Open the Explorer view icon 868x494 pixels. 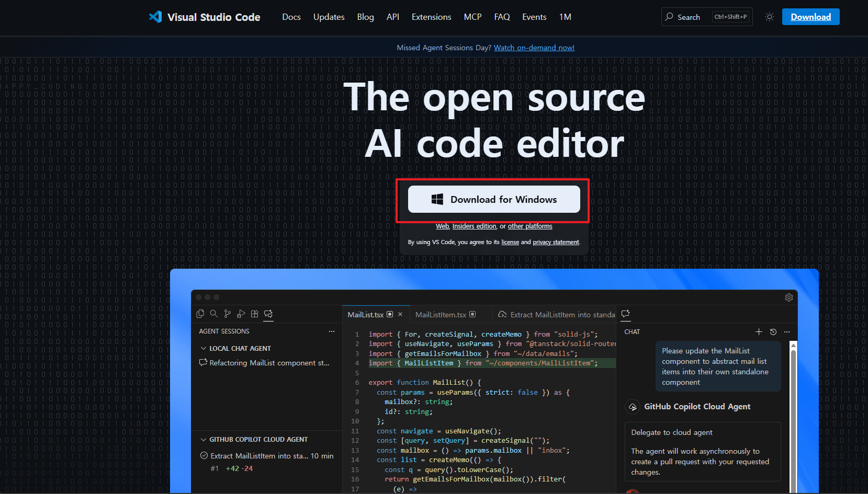200,314
